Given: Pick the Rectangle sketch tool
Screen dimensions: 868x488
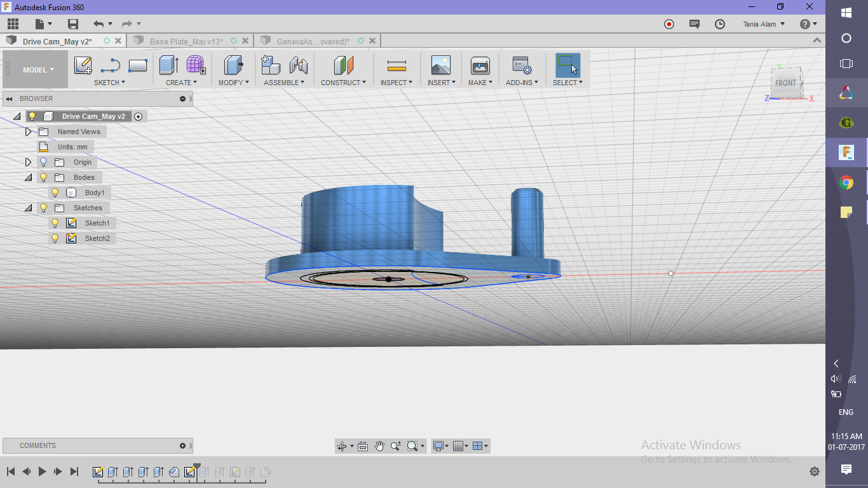Looking at the screenshot, I should pyautogui.click(x=138, y=65).
